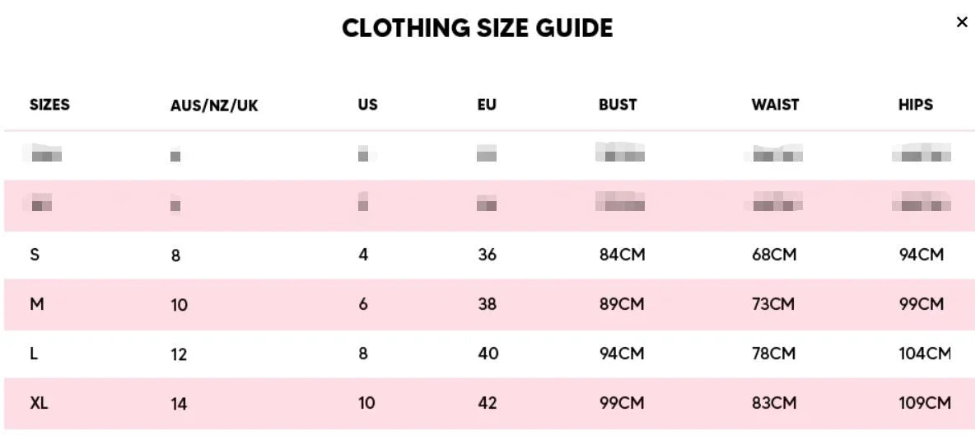The width and height of the screenshot is (980, 436).
Task: Close the clothing size guide dialog
Action: [x=962, y=23]
